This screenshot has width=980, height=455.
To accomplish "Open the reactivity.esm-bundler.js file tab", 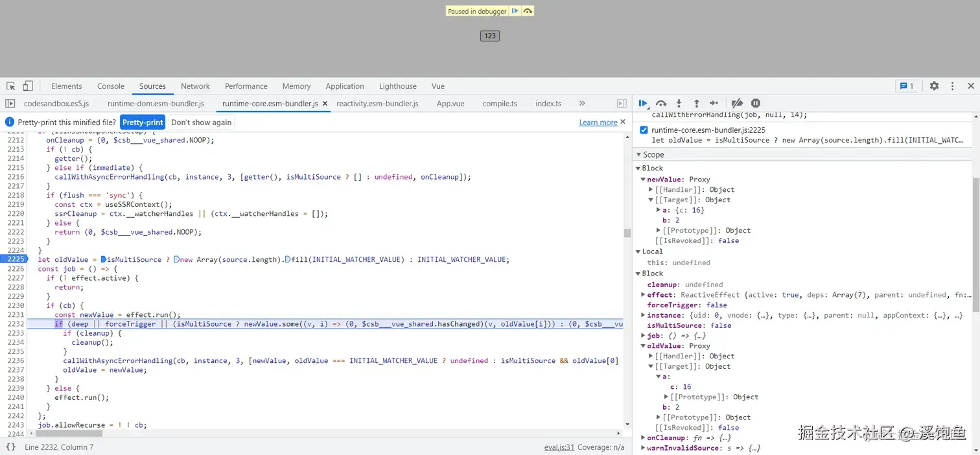I will click(377, 104).
